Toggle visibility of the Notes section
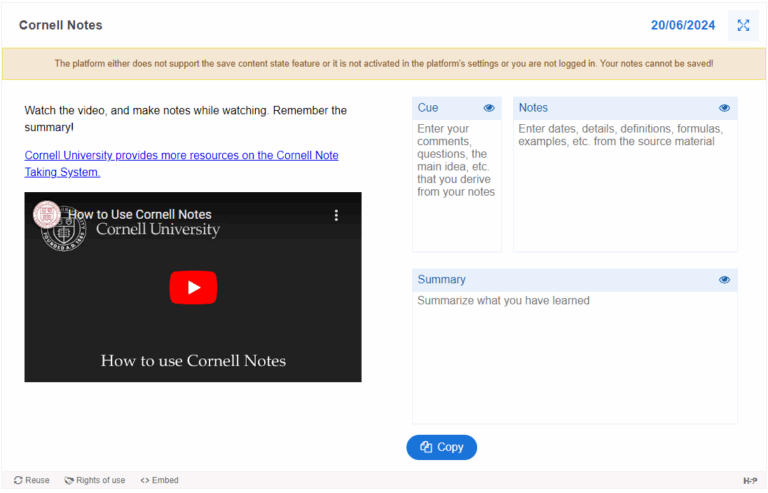The width and height of the screenshot is (768, 493). [724, 108]
